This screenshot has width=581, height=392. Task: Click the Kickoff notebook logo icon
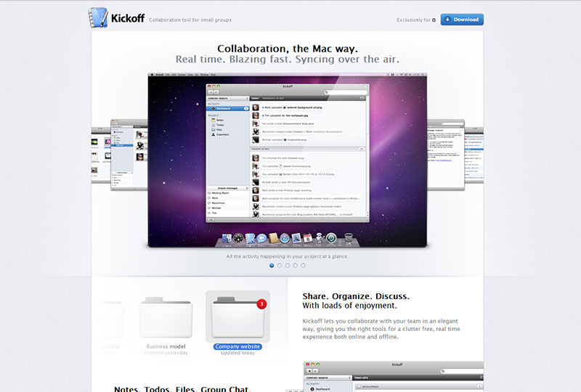pyautogui.click(x=98, y=17)
